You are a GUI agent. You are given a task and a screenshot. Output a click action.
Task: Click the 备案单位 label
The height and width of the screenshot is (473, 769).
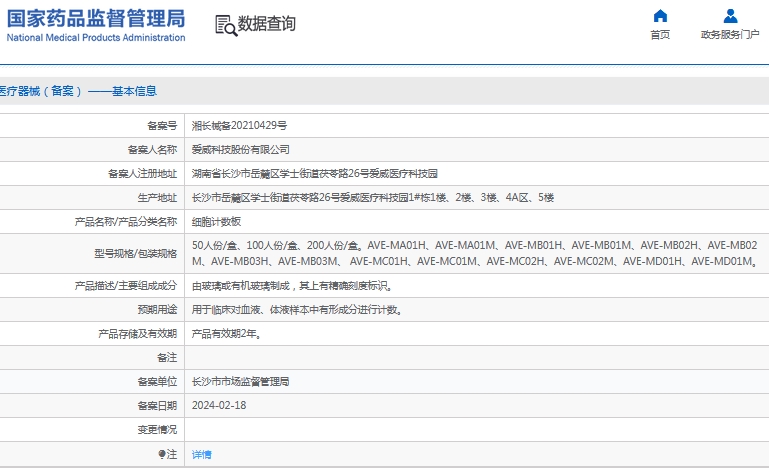tap(157, 382)
